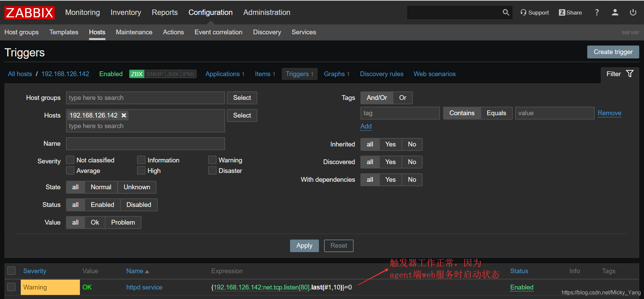Switch to the Graphs tab
Screen dimensions: 644x299
tap(334, 74)
